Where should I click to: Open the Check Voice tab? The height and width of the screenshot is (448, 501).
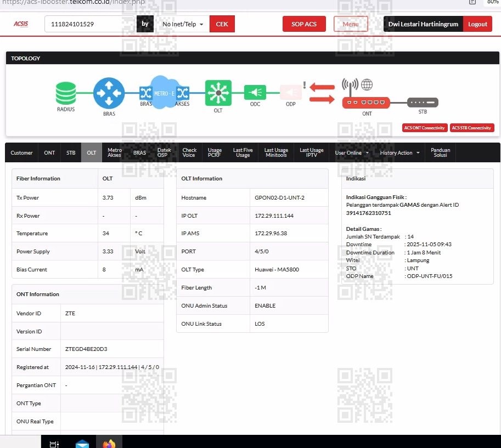[189, 152]
